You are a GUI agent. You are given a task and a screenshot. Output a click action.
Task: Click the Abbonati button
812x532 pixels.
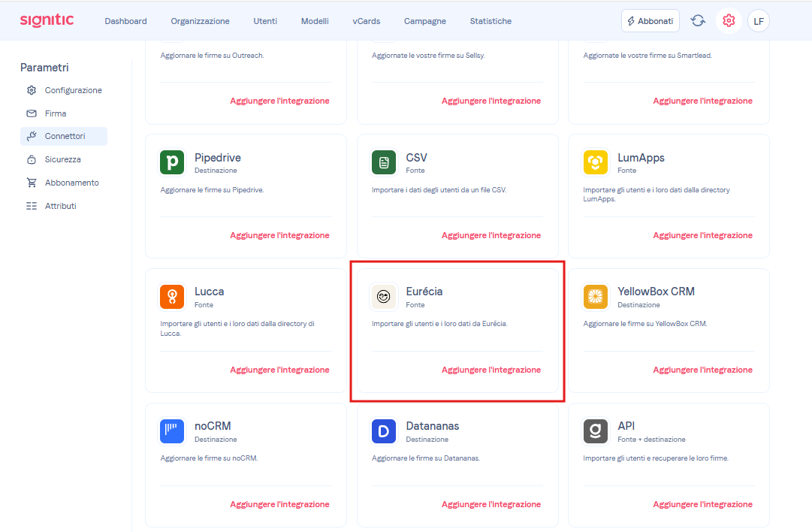651,21
